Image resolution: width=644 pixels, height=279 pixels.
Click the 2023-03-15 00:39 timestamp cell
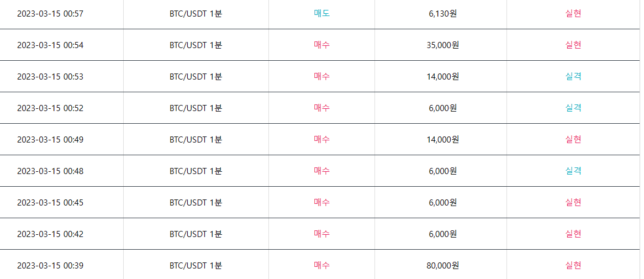(50, 266)
